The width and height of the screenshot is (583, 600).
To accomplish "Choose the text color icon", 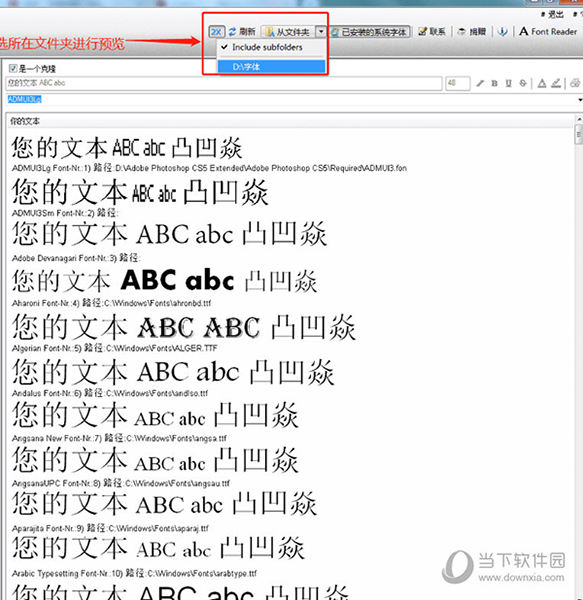I will point(542,83).
